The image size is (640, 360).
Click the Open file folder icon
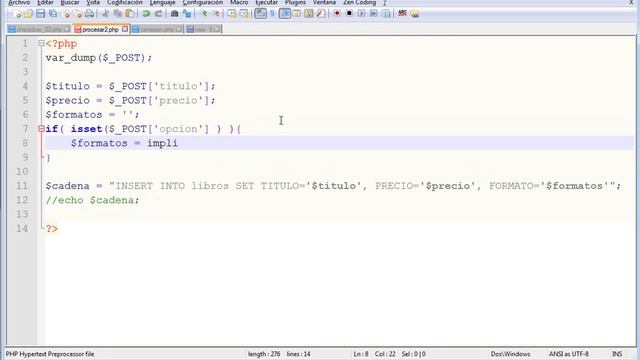pos(28,14)
